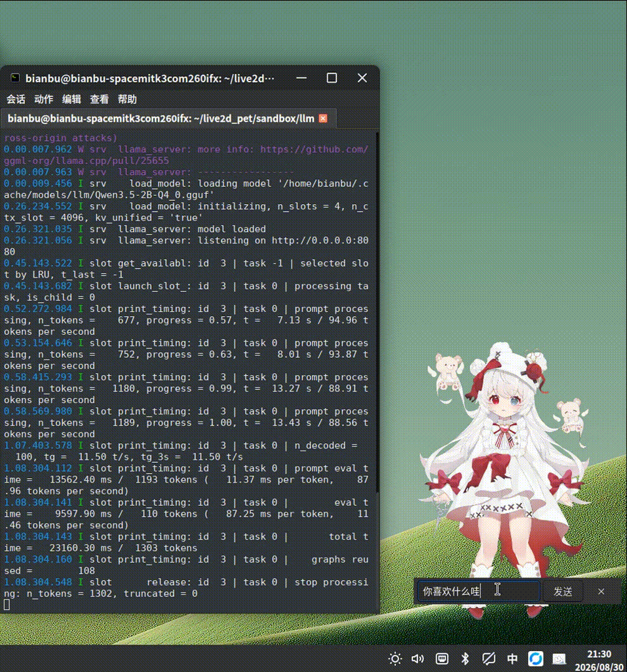The width and height of the screenshot is (627, 672).
Task: Focus the chat input containing 你喜欢什么哇
Action: [x=478, y=592]
